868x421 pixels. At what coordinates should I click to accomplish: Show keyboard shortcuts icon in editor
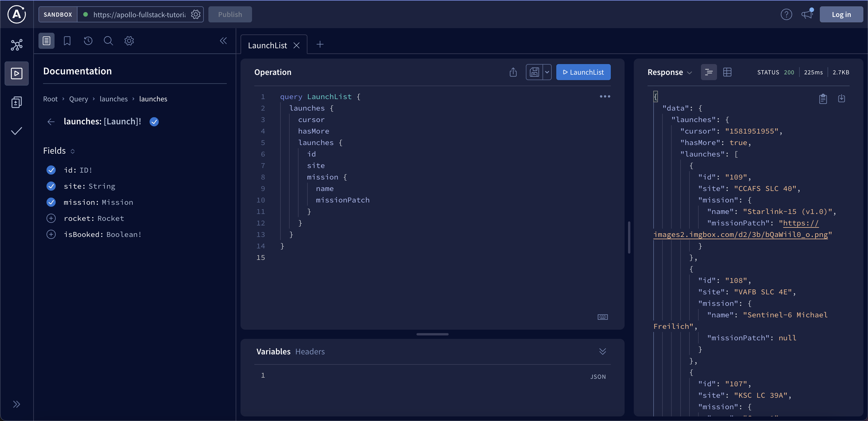602,317
